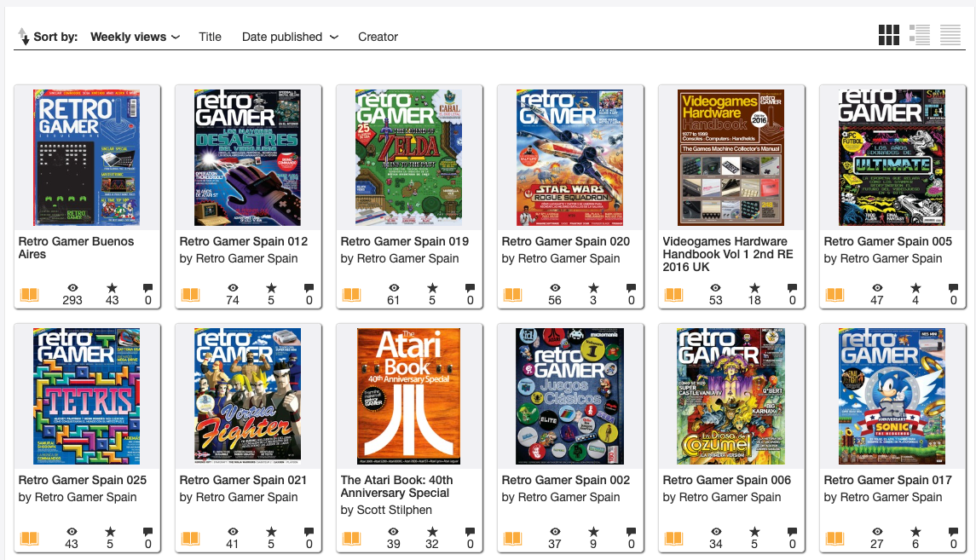The width and height of the screenshot is (976, 560).
Task: Sort results by Title
Action: coord(210,37)
